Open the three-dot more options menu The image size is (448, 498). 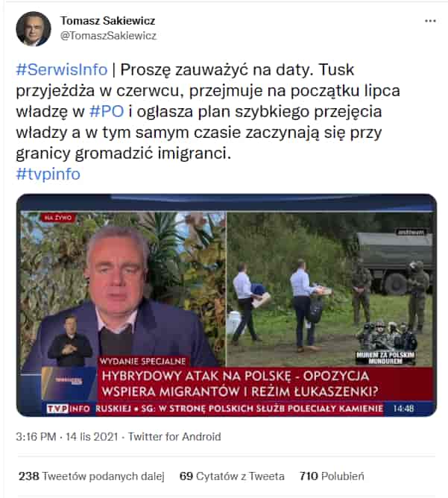430,21
